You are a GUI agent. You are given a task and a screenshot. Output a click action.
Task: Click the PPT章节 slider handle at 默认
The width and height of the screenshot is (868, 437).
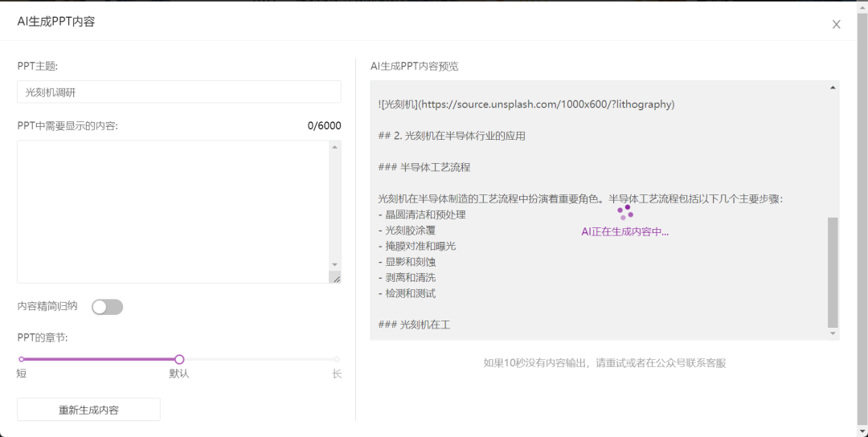click(x=179, y=359)
